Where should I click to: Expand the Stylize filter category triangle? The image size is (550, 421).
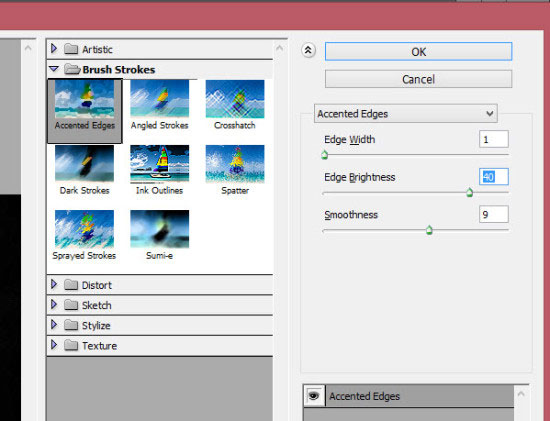point(54,325)
